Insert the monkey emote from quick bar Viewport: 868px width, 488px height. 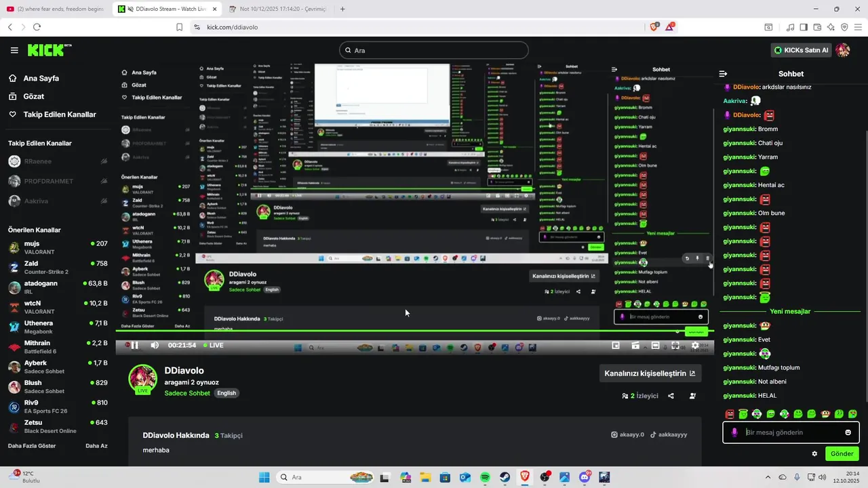pyautogui.click(x=825, y=413)
